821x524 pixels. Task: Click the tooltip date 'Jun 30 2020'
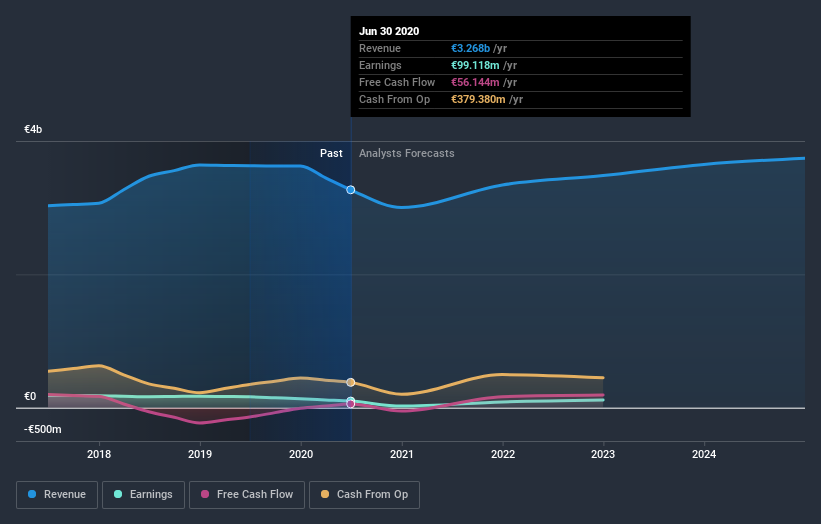pos(389,31)
